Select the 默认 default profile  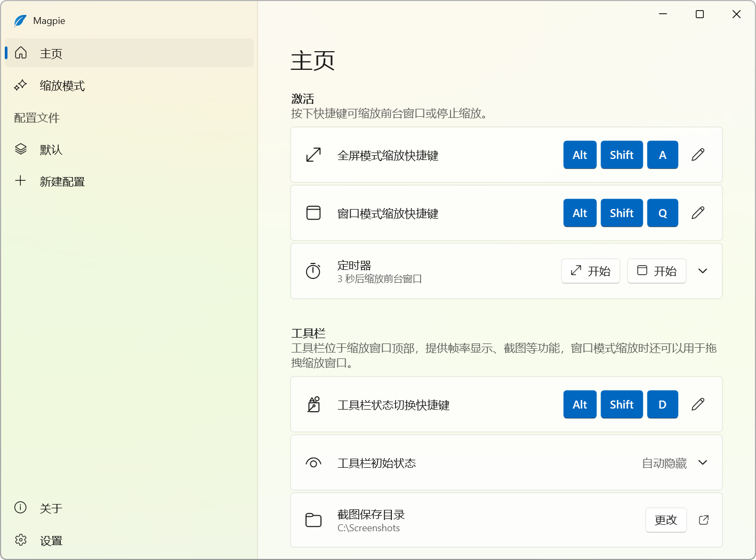[129, 149]
